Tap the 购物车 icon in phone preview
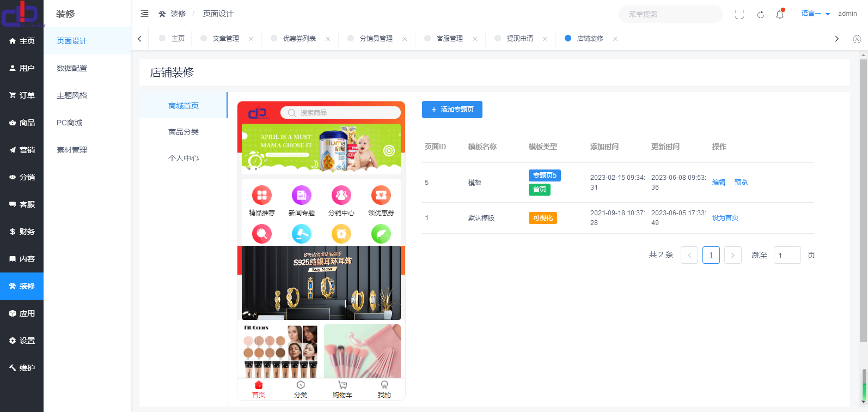Image resolution: width=868 pixels, height=412 pixels. [x=343, y=389]
